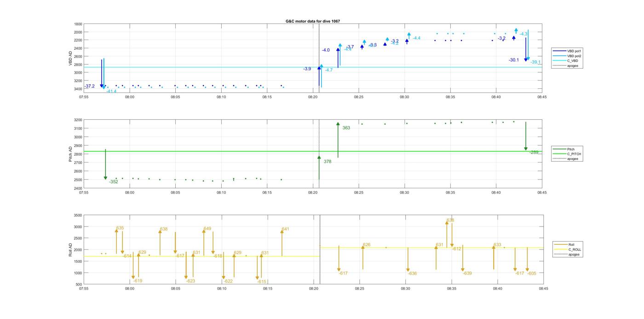Click the "VBD AD" y-axis label
644x319 pixels.
[70, 58]
